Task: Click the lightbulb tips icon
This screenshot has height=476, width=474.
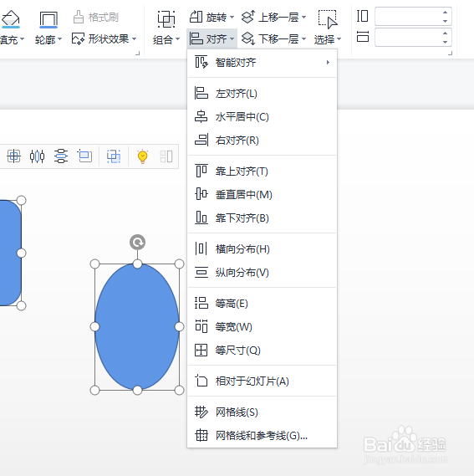Action: click(142, 156)
